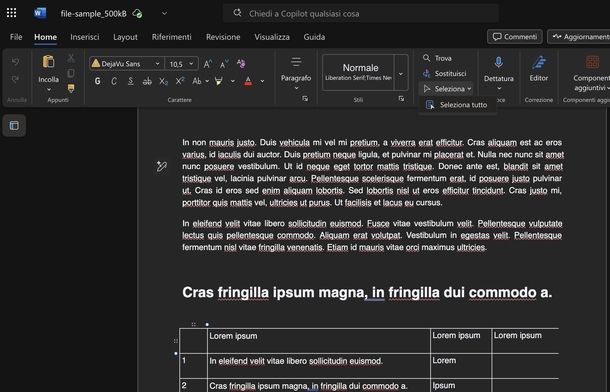610x392 pixels.
Task: Click the file-sample_500kB document name
Action: [x=93, y=14]
